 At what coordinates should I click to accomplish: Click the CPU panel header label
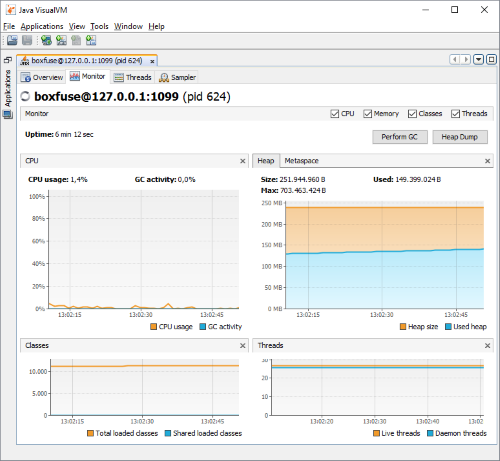[32, 161]
